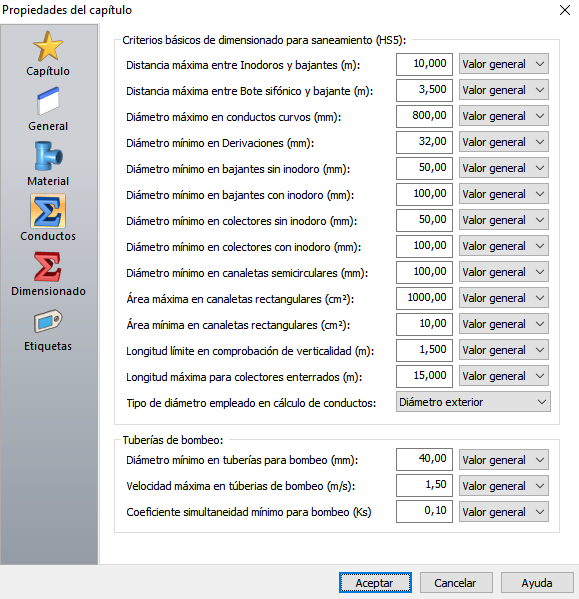
Task: Click the Ayuda button
Action: coord(537,583)
